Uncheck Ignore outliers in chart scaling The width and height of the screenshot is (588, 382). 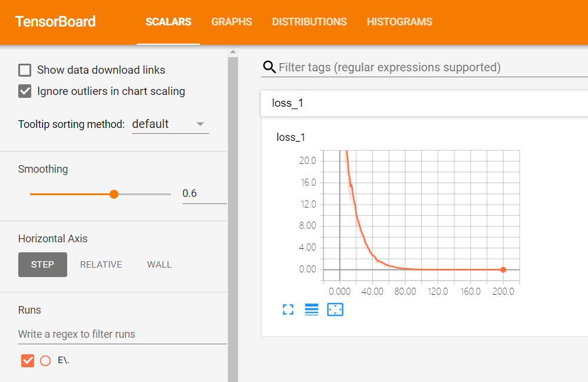click(25, 91)
